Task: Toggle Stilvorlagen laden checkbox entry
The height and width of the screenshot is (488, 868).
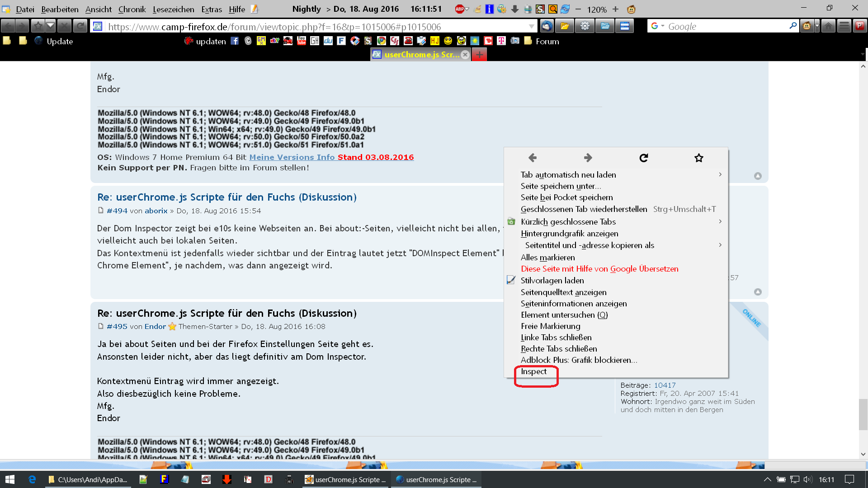Action: tap(552, 281)
